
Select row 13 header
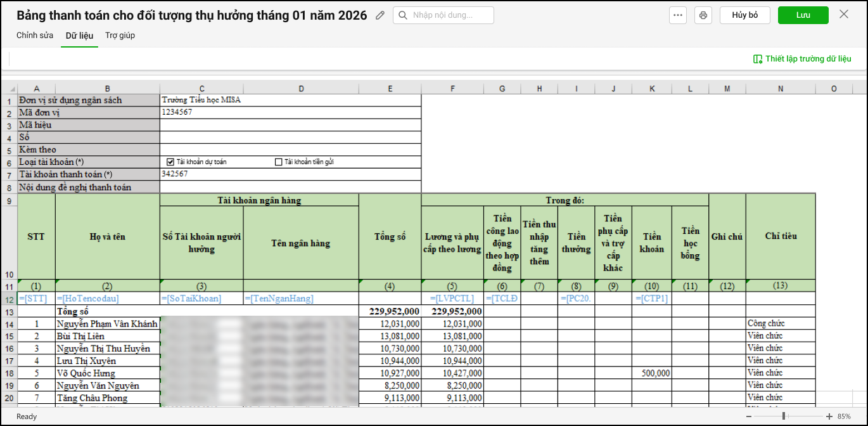[9, 311]
